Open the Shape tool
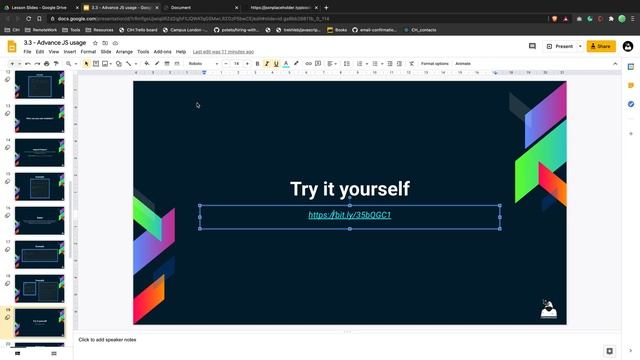The image size is (640, 360). tap(119, 64)
